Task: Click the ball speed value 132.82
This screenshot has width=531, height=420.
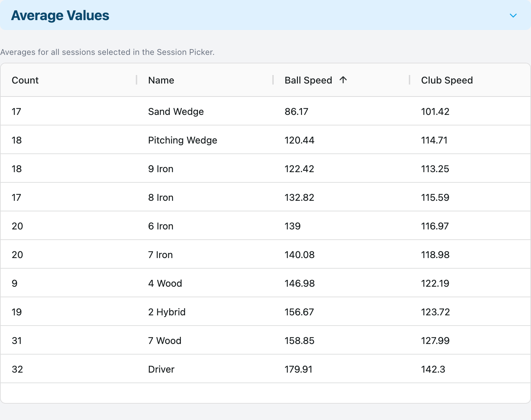Action: pyautogui.click(x=299, y=197)
